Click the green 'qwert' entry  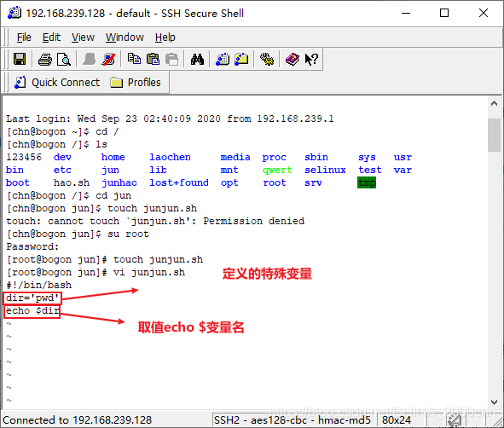(277, 170)
